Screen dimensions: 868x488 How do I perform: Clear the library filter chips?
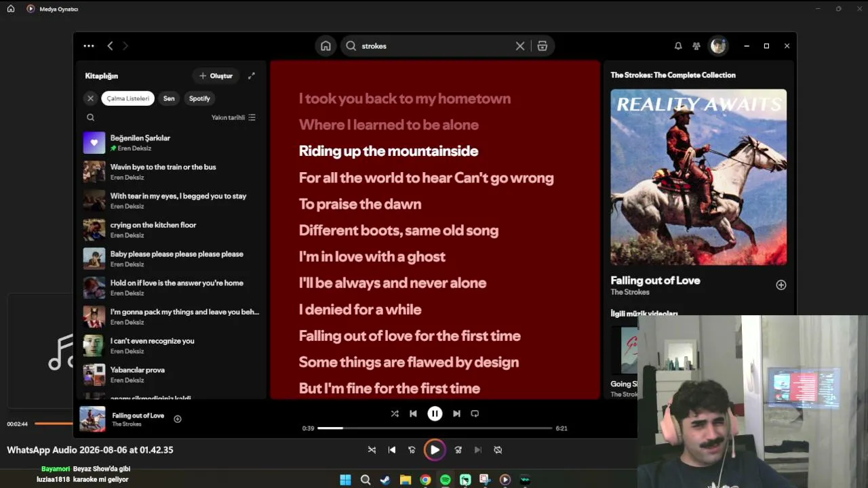pyautogui.click(x=90, y=98)
